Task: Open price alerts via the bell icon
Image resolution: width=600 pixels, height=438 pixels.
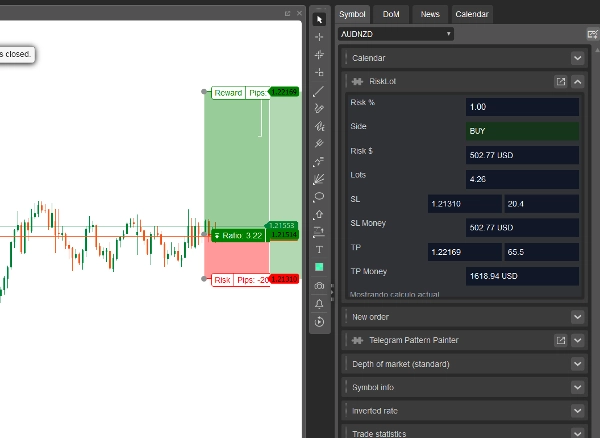Action: [319, 304]
